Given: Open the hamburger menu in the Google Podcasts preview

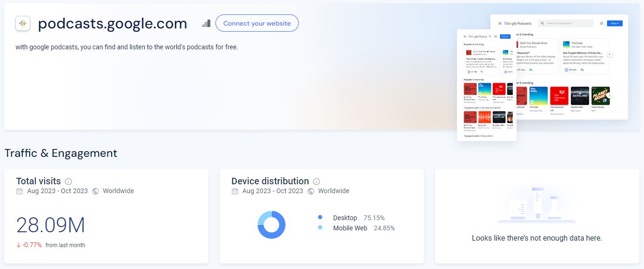Looking at the screenshot, I should [x=500, y=23].
